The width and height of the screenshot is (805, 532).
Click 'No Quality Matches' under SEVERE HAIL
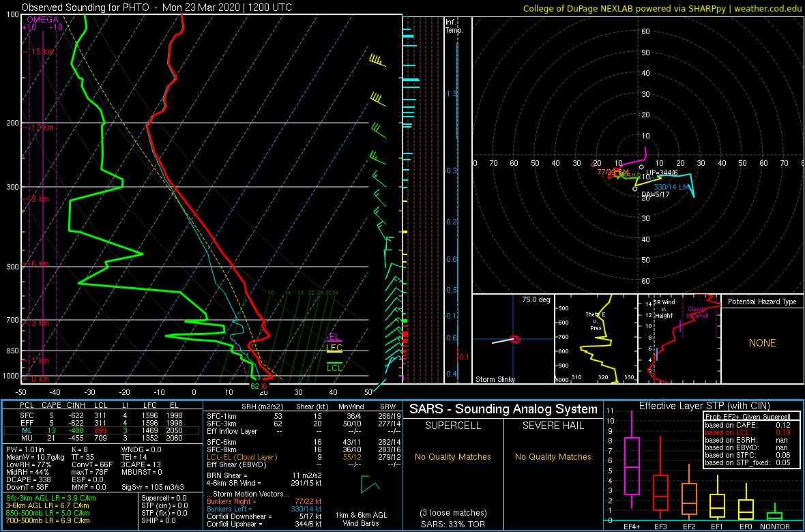point(553,456)
